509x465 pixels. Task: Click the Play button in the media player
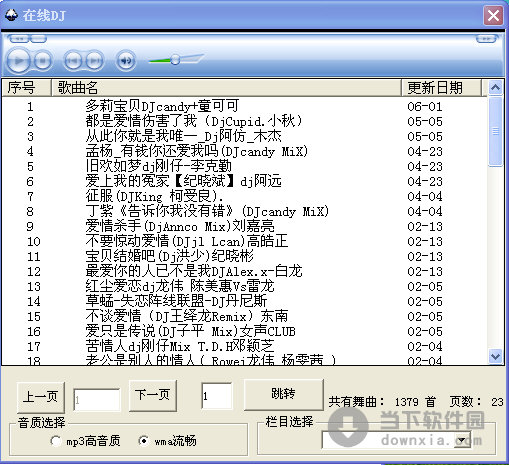point(19,60)
